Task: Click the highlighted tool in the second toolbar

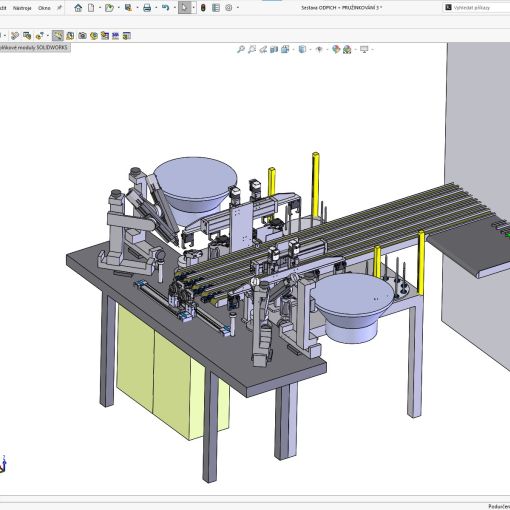Action: tap(58, 36)
